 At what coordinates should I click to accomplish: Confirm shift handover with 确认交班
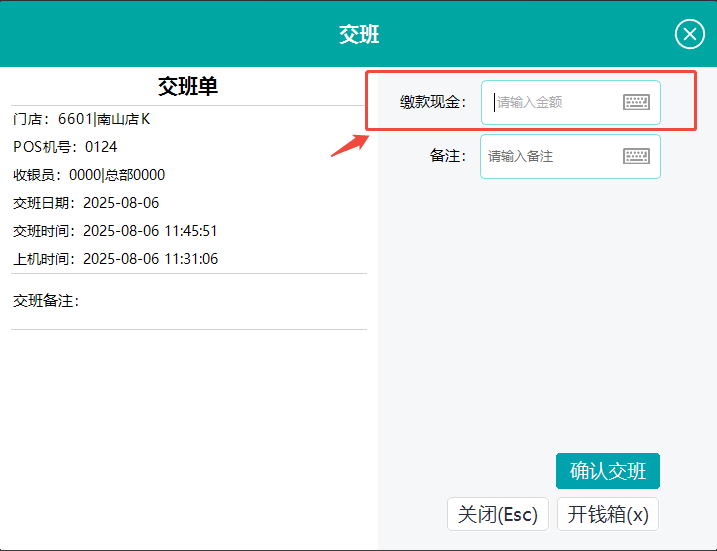(x=608, y=471)
